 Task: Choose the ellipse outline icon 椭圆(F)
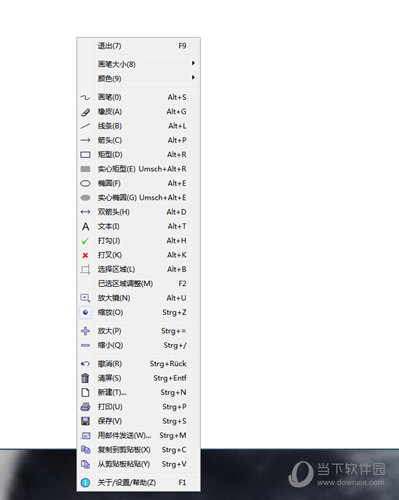coord(85,183)
